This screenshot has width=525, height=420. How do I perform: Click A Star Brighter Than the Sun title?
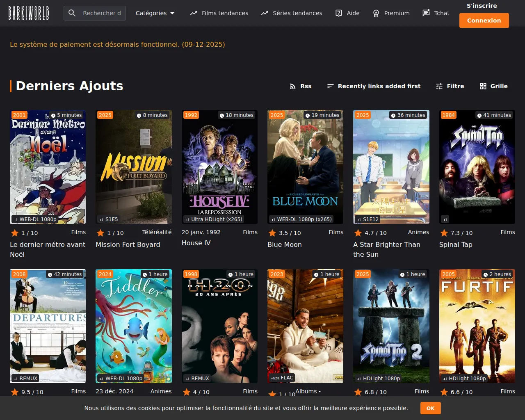387,249
